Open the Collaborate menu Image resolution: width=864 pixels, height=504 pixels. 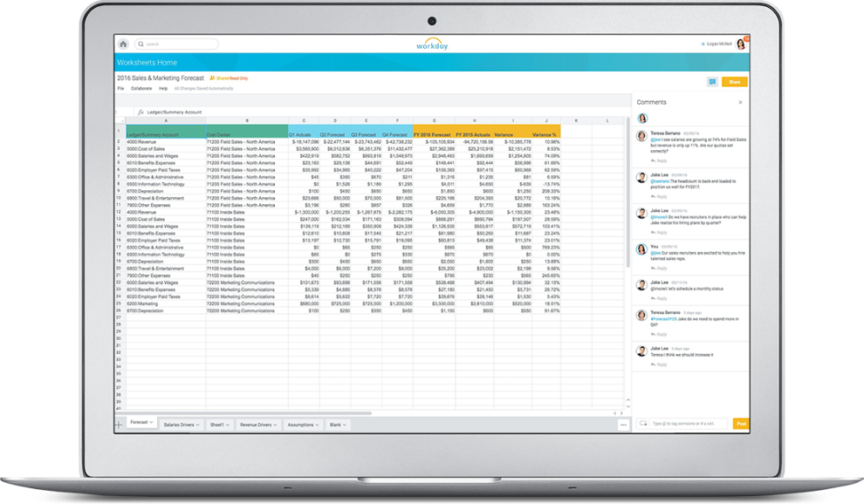point(141,86)
